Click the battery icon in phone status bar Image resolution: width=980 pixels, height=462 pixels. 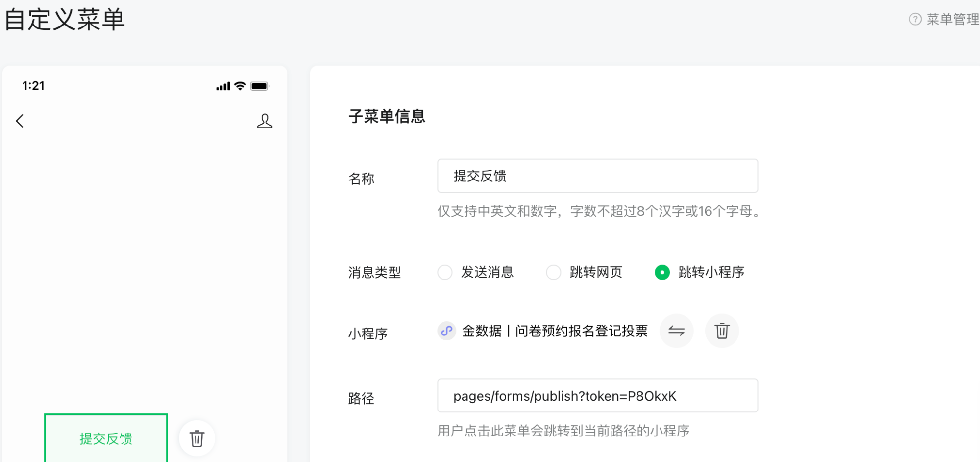pos(260,86)
